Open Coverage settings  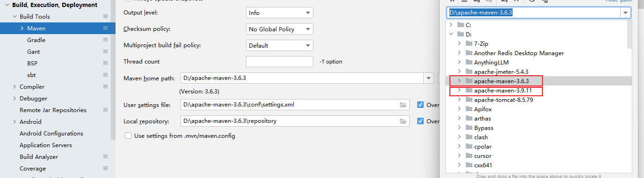coord(33,169)
